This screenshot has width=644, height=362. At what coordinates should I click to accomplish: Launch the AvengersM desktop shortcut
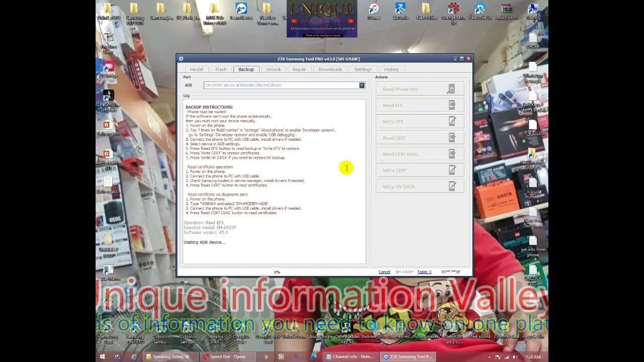click(x=453, y=13)
